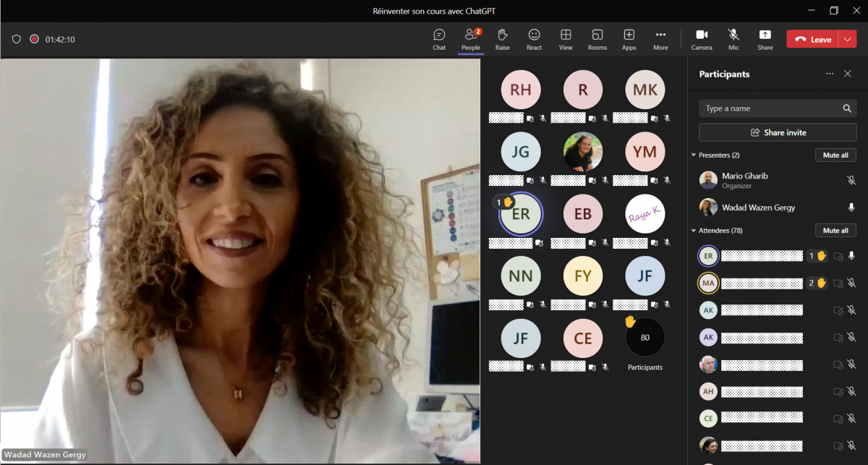868x465 pixels.
Task: Click Wadad Wazen Gergy's avatar in Presenters
Action: pos(709,208)
